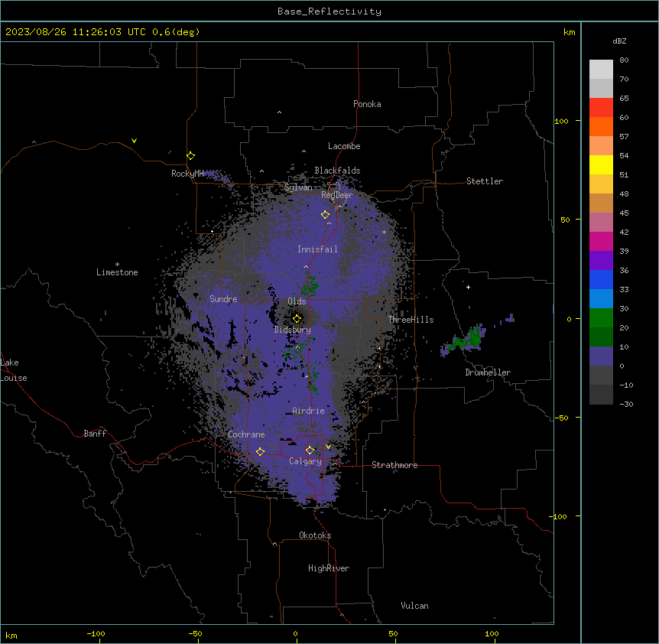The height and width of the screenshot is (644, 659).
Task: Click the HighRiver label
Action: [x=329, y=568]
